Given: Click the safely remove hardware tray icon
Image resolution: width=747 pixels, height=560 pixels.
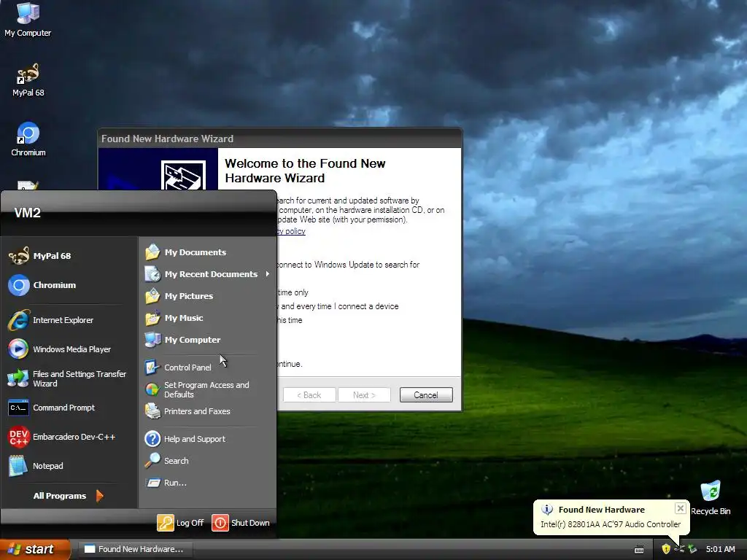Looking at the screenshot, I should [692, 549].
